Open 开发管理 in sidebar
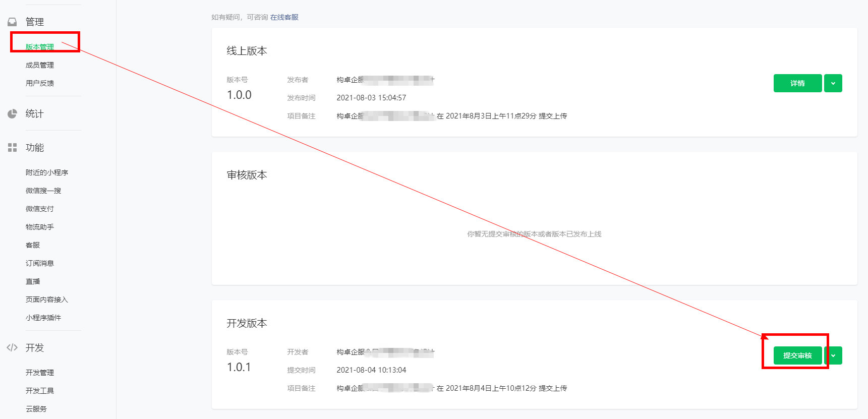The width and height of the screenshot is (868, 419). click(x=40, y=373)
